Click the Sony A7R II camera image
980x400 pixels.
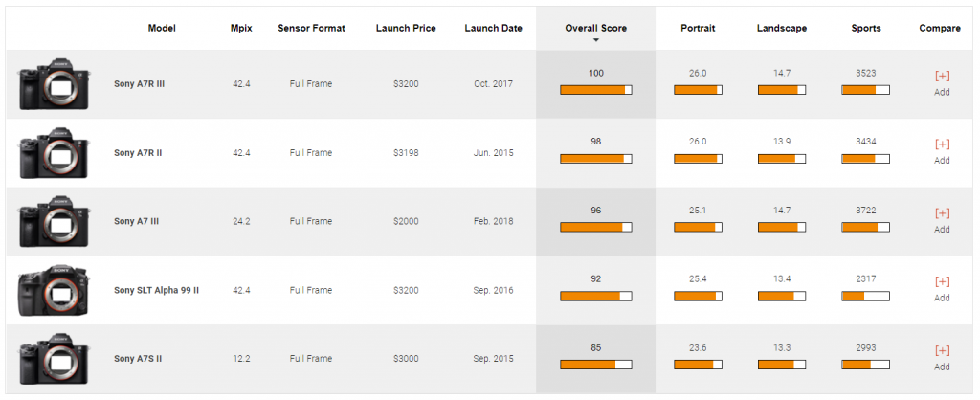(54, 153)
